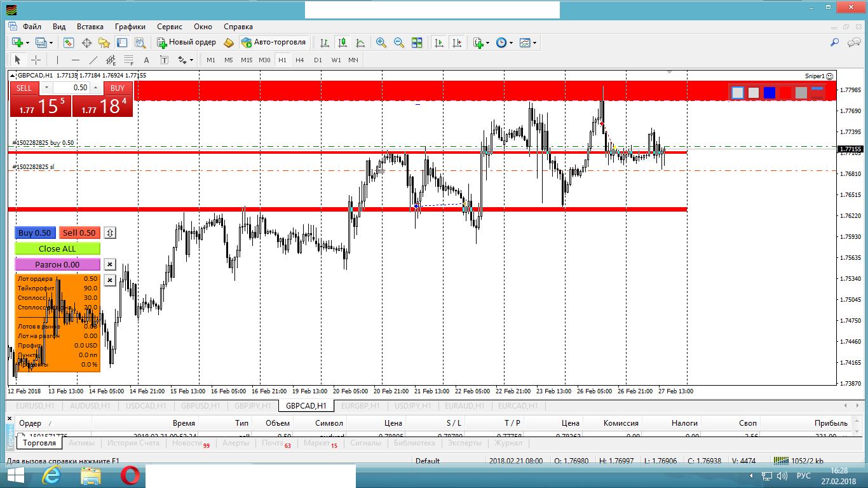Click the lot volume field showing 0.50
This screenshot has height=488, width=868.
pyautogui.click(x=72, y=88)
